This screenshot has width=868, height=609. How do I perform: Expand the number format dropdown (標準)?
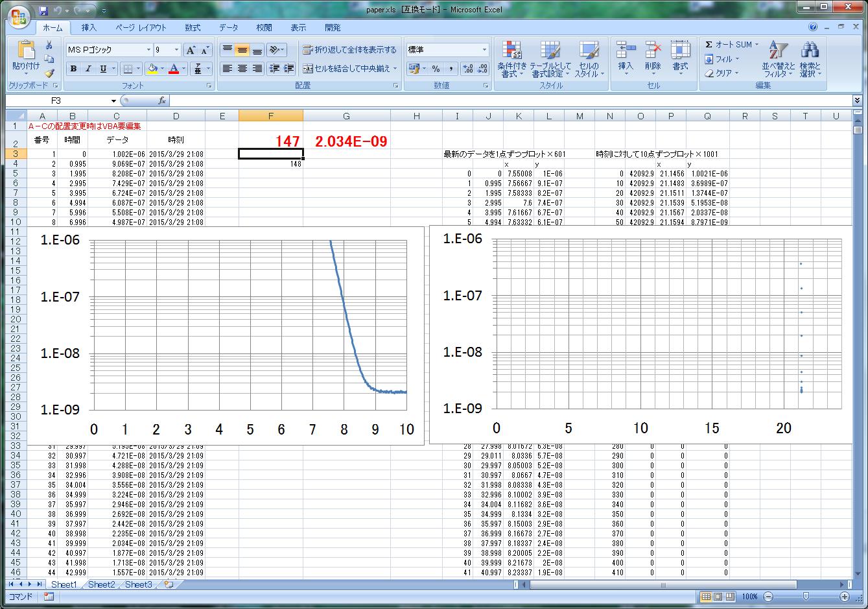tap(484, 50)
